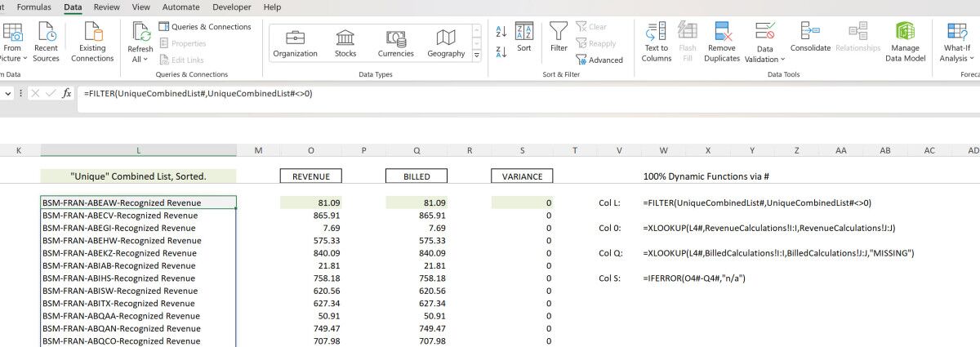Expand the Refresh All dropdown
980x347 pixels.
click(x=140, y=60)
